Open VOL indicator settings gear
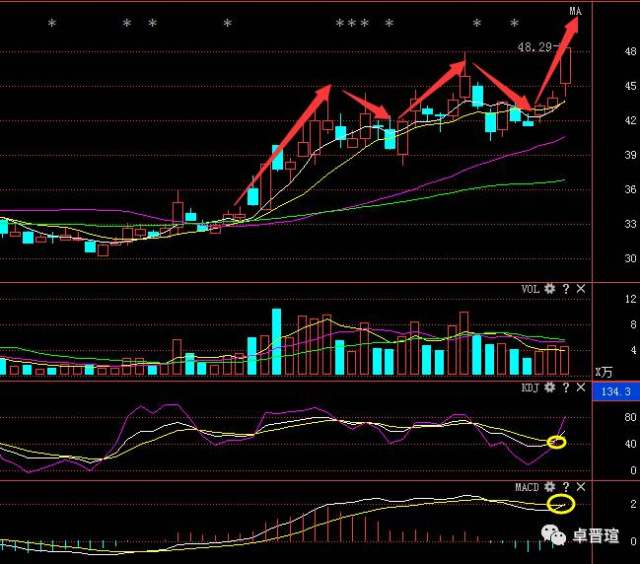This screenshot has height=564, width=640. pyautogui.click(x=550, y=289)
